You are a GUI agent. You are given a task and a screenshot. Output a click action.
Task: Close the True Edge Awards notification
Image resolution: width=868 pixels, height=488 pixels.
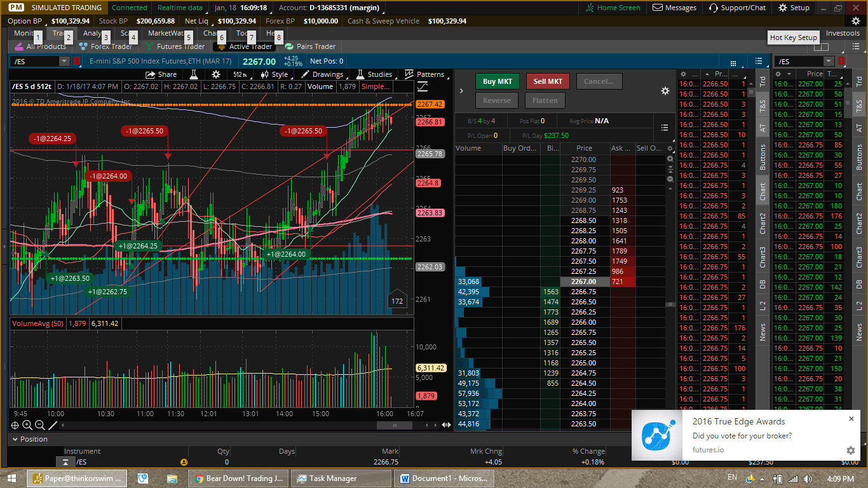851,419
